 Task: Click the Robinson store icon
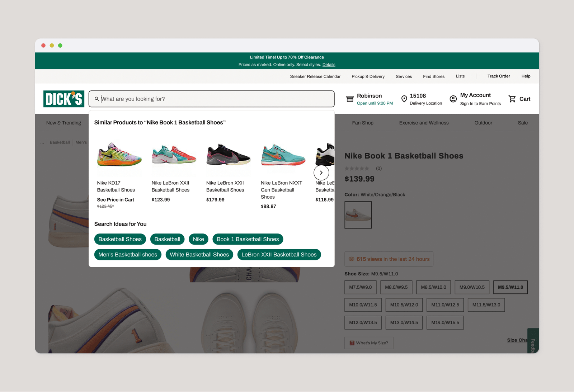[350, 99]
